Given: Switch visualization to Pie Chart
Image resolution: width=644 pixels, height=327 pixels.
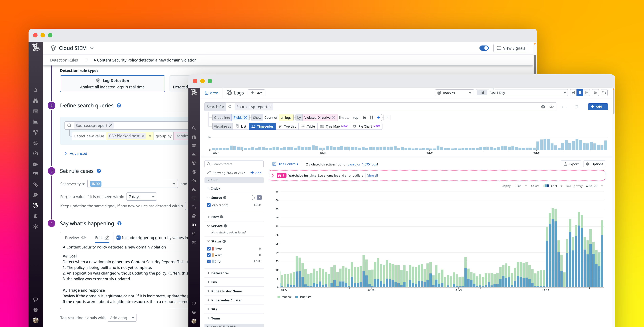Looking at the screenshot, I should [366, 126].
